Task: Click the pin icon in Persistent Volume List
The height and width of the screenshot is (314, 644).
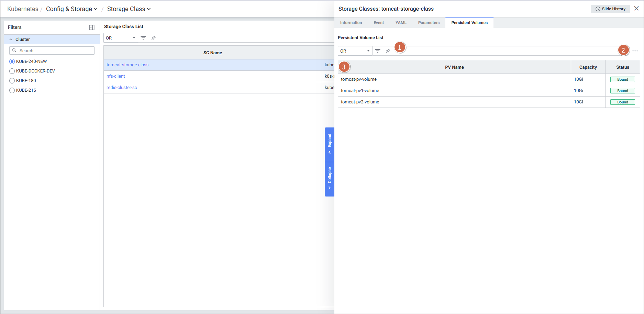Action: (x=388, y=51)
